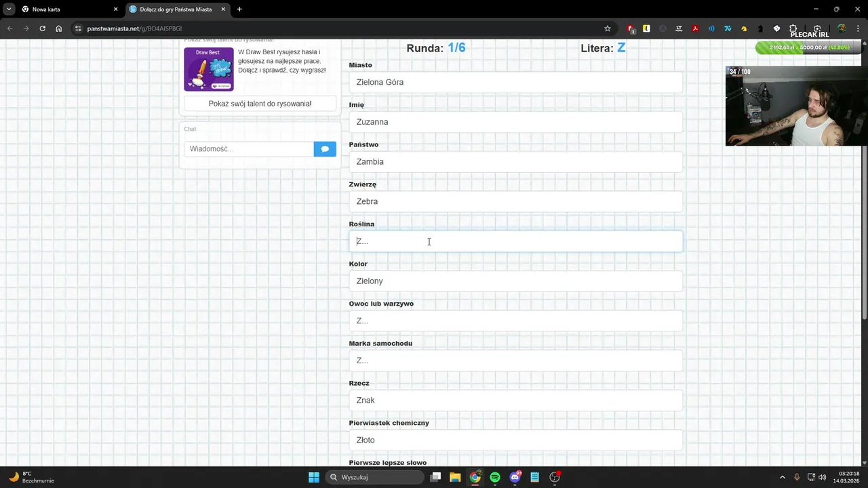This screenshot has width=868, height=488.
Task: Click the Imię field with Zuzanna
Action: pos(515,122)
